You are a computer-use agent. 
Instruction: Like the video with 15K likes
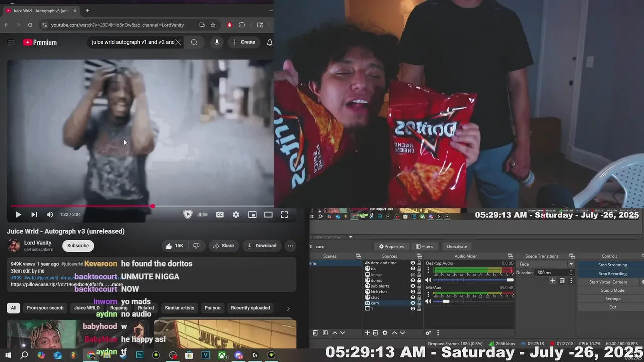[x=174, y=246]
